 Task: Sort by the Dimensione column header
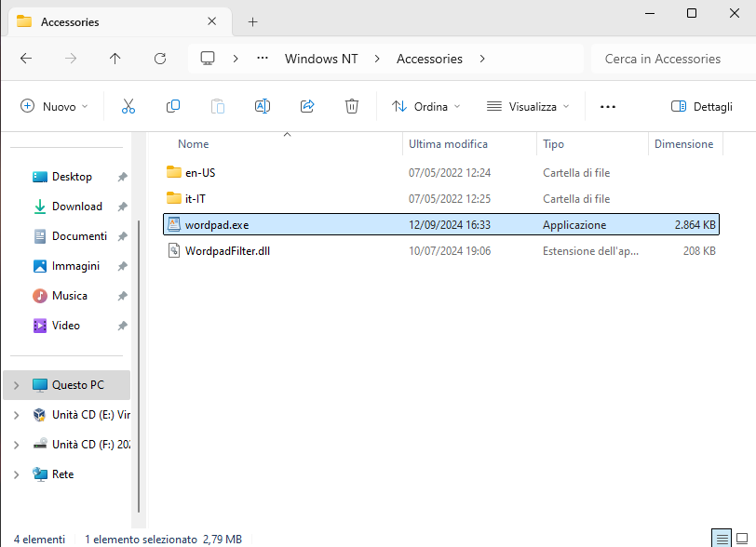tap(685, 144)
